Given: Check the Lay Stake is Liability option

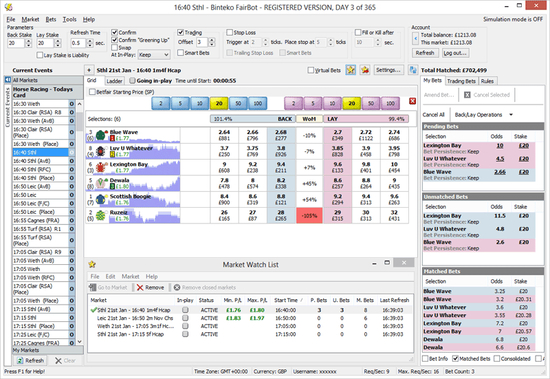Looking at the screenshot, I should (x=40, y=55).
